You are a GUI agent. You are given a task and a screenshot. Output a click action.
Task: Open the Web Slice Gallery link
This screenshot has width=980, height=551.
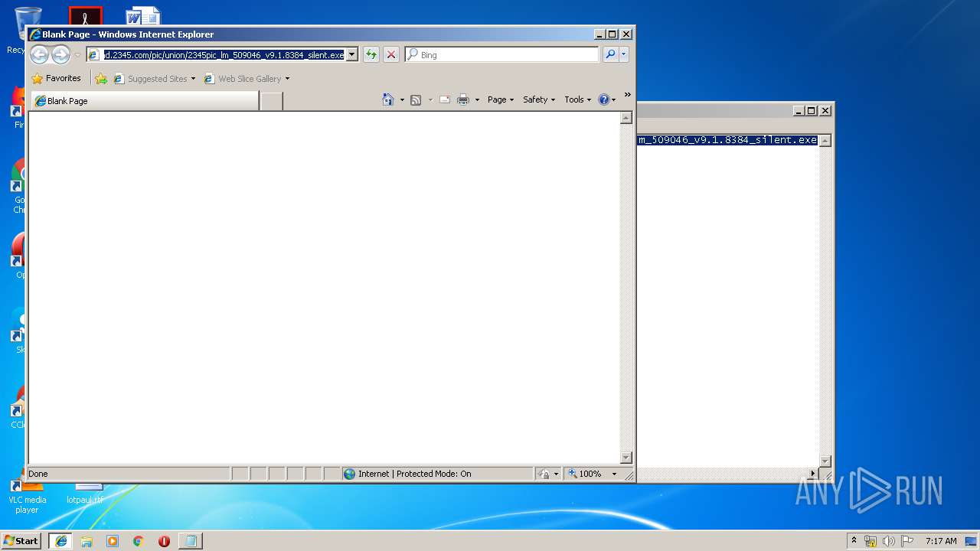[243, 79]
